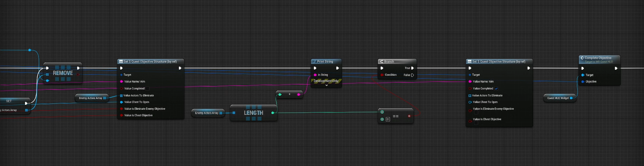Click exec output pin of the Set S Quest node wired from REMOVE

180,68
